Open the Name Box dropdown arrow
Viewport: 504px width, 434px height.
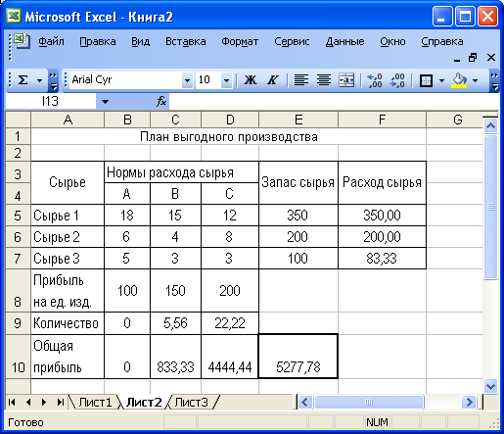(x=105, y=102)
